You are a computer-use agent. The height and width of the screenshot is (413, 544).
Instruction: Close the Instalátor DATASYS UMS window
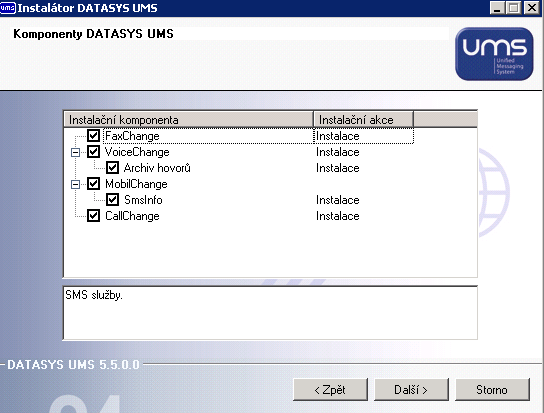(x=532, y=8)
